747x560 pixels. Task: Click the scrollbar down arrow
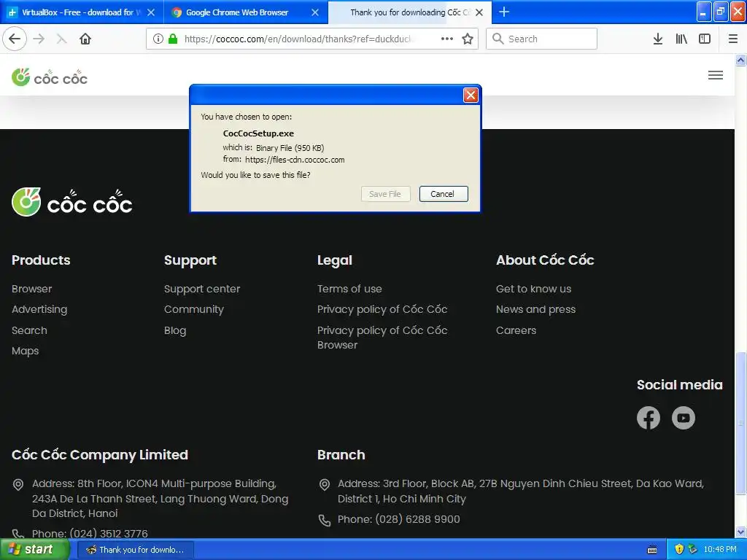740,532
